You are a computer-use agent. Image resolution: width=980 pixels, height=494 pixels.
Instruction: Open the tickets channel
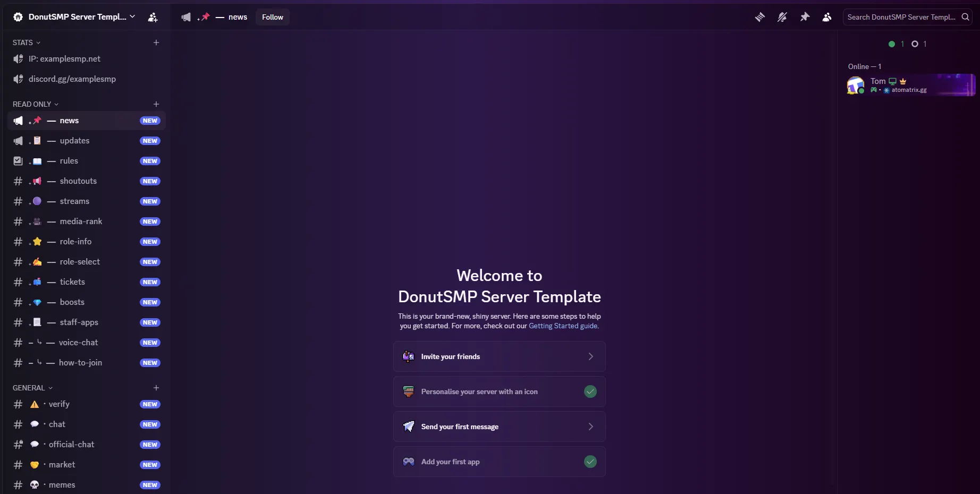coord(87,282)
